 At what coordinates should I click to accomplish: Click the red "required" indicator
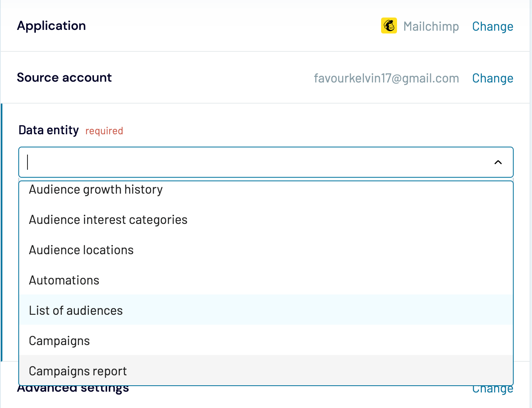coord(104,131)
